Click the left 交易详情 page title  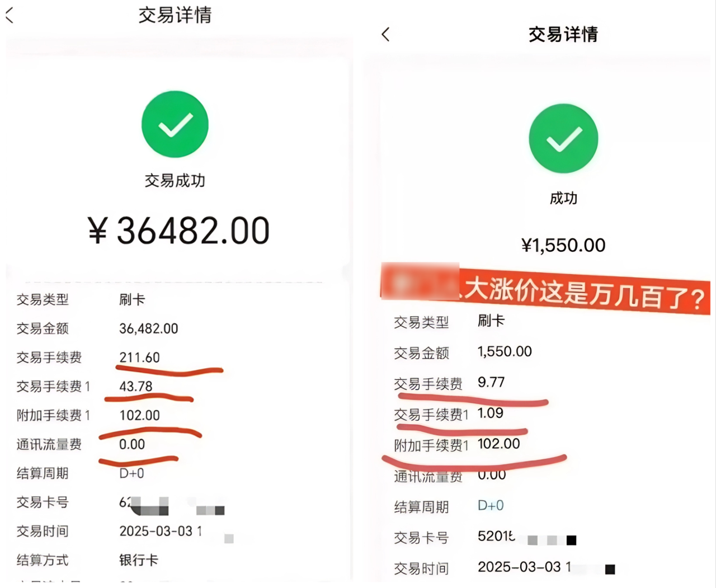coord(175,15)
